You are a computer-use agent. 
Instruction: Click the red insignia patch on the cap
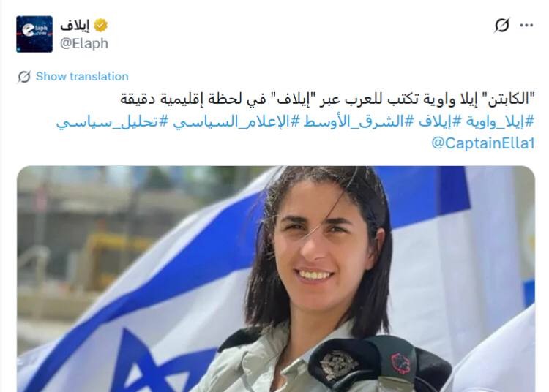click(400, 363)
